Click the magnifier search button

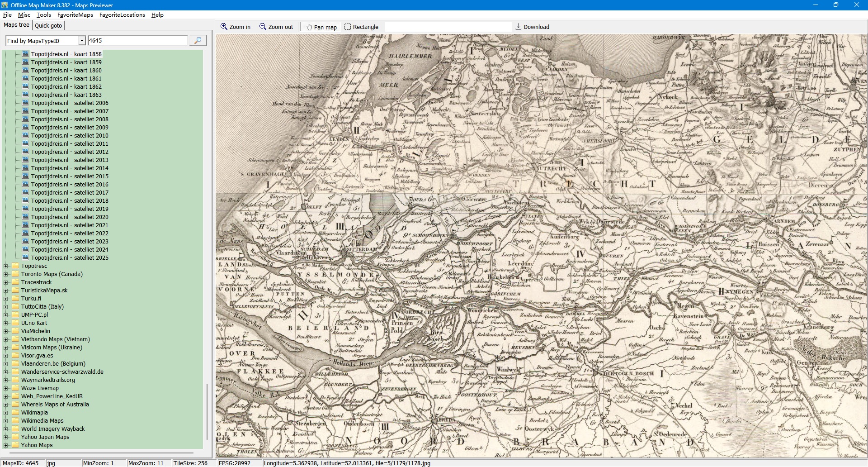198,41
